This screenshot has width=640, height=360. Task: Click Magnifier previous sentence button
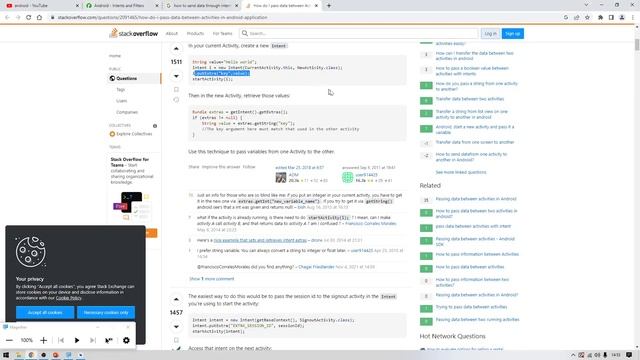point(61,340)
